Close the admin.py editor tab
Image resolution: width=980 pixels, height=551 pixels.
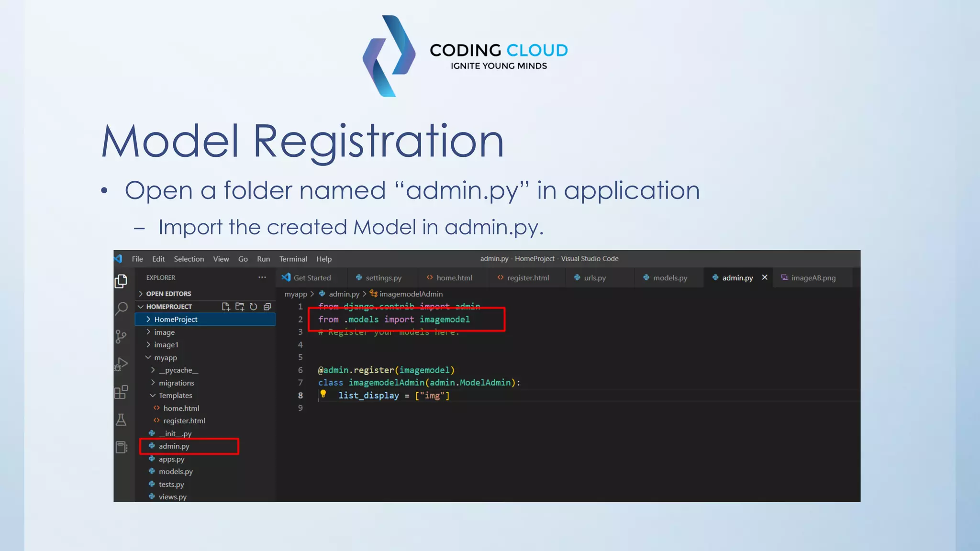pos(765,277)
